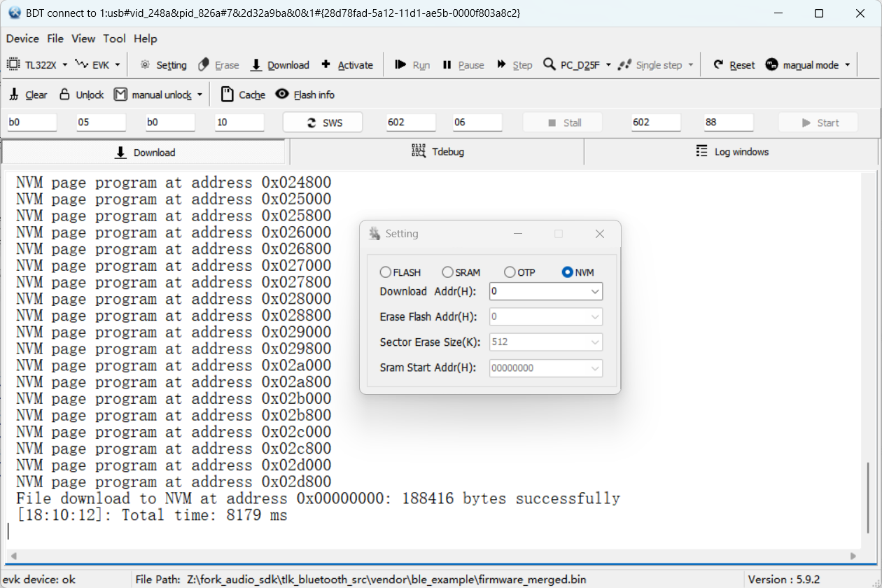The width and height of the screenshot is (882, 588).
Task: Select the FLASH radio button
Action: (x=386, y=272)
